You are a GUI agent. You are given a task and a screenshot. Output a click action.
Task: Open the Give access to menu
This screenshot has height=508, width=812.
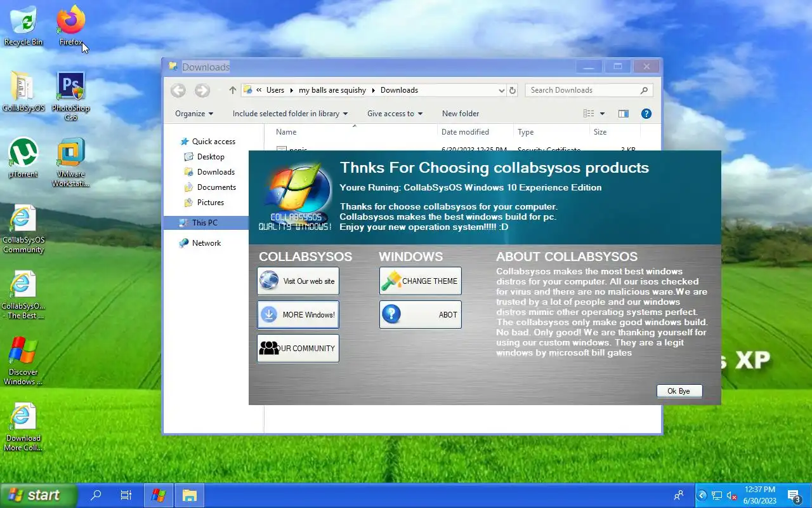[395, 114]
